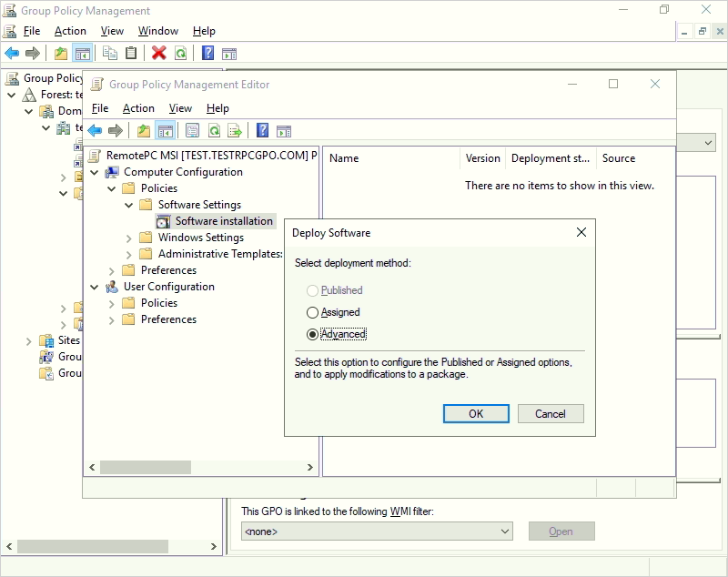Click Export List icon in Editor toolbar
The image size is (728, 577).
click(235, 130)
